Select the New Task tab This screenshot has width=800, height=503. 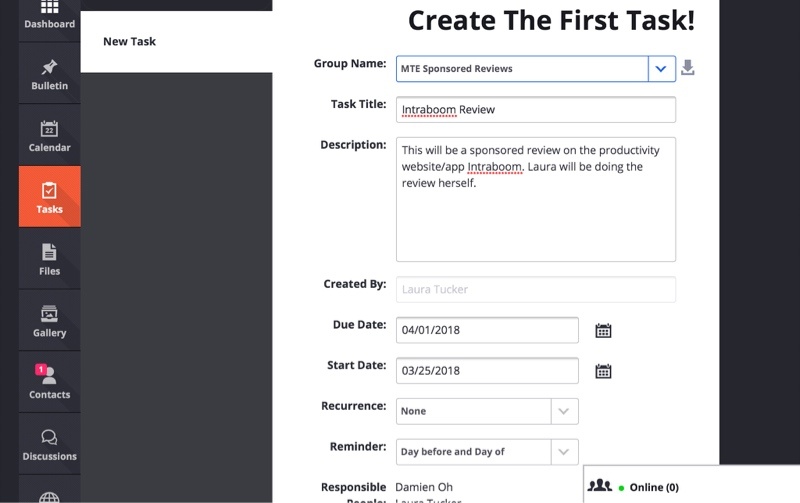pos(176,41)
